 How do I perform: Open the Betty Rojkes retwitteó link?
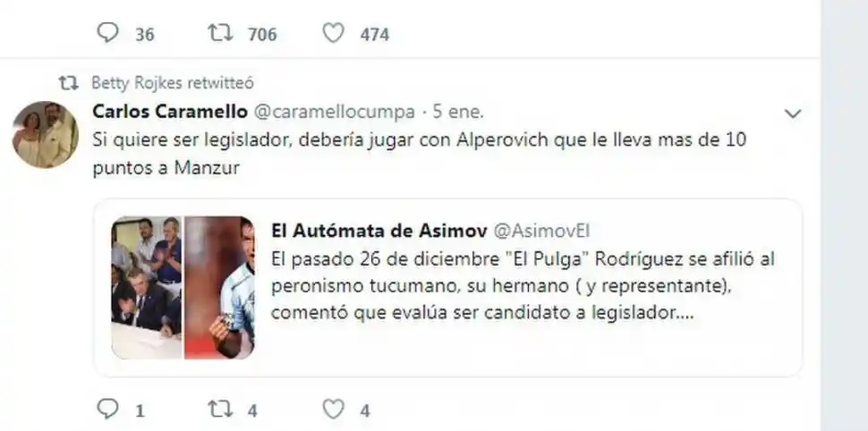172,83
